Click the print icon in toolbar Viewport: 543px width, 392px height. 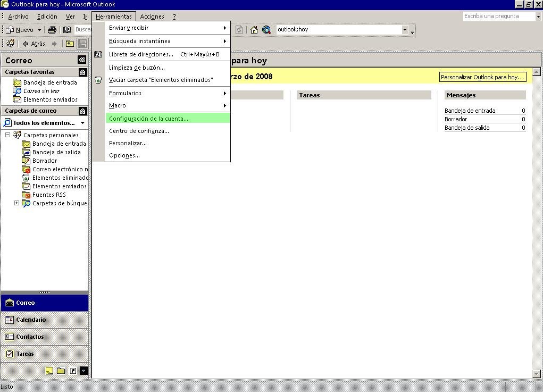coord(52,30)
